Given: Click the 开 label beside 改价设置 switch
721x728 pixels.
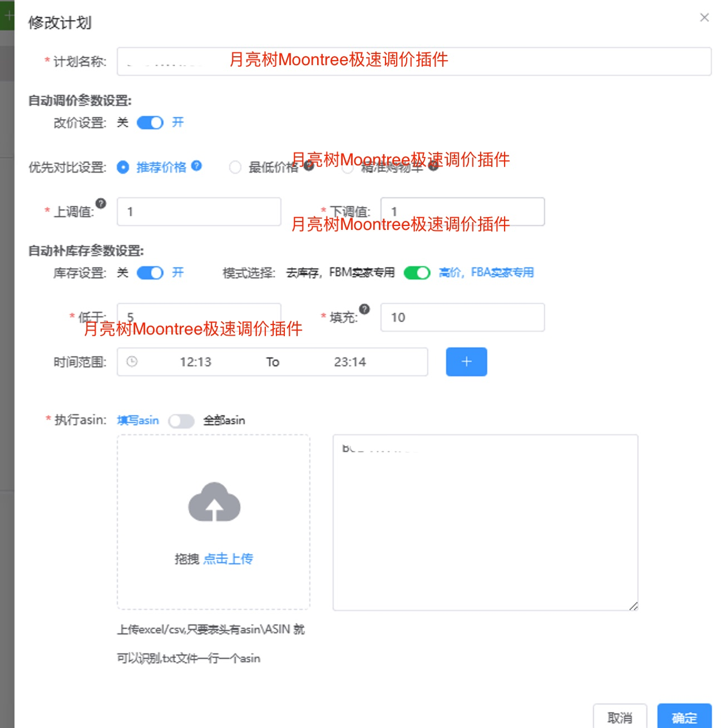Looking at the screenshot, I should (x=177, y=122).
